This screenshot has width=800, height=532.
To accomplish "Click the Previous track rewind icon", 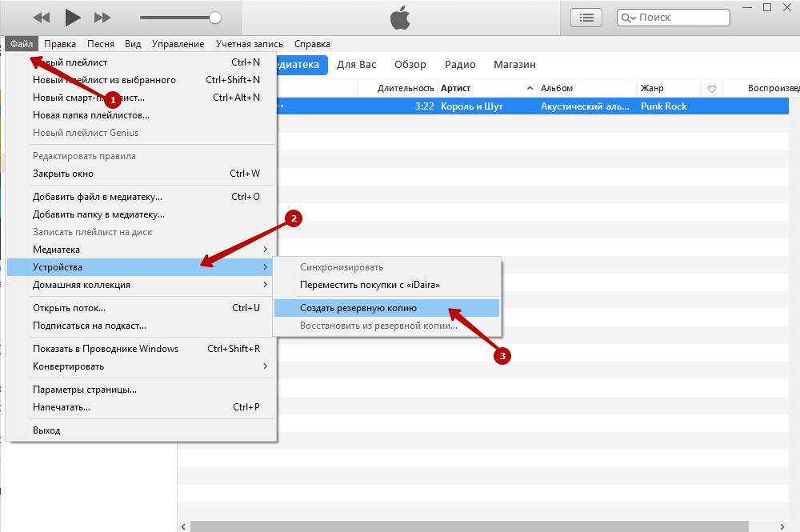I will [42, 18].
